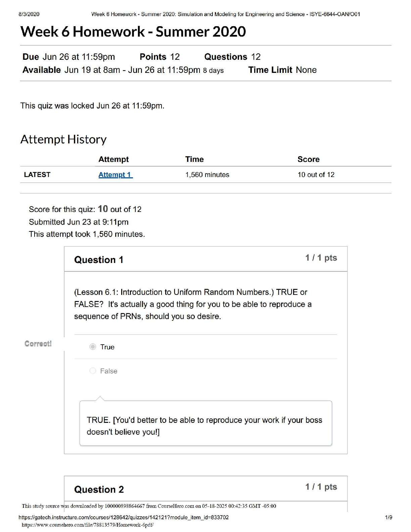
Task: Click the Score column header
Action: [308, 159]
